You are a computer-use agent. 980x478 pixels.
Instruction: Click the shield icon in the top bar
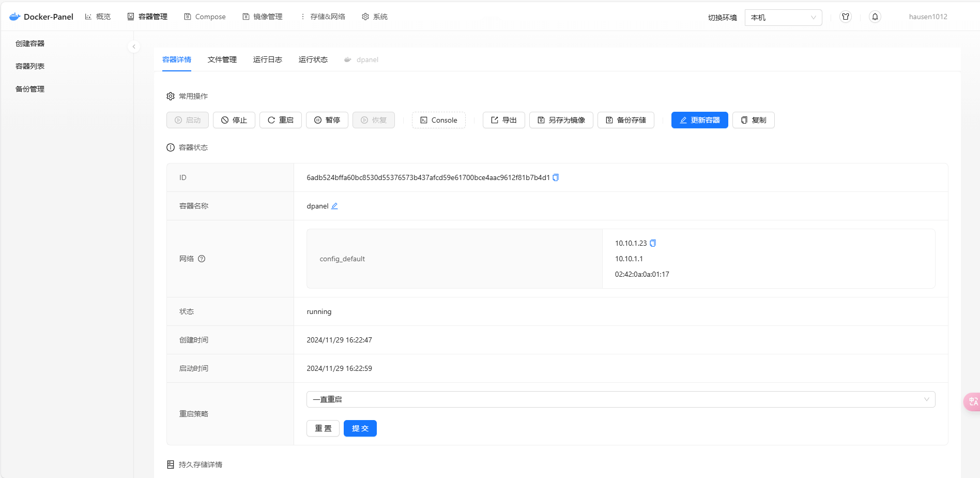[x=845, y=16]
